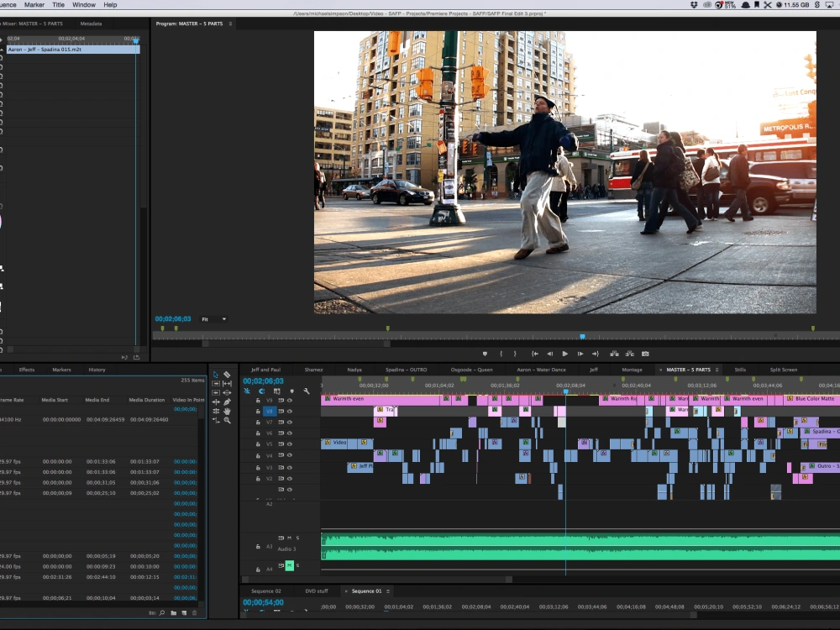Image resolution: width=840 pixels, height=630 pixels.
Task: Step forward one frame
Action: [580, 354]
